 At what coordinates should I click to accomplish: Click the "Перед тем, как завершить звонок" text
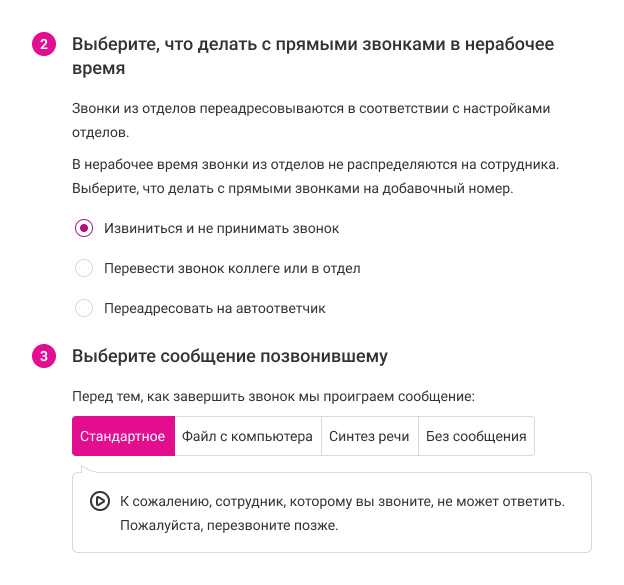coord(273,397)
